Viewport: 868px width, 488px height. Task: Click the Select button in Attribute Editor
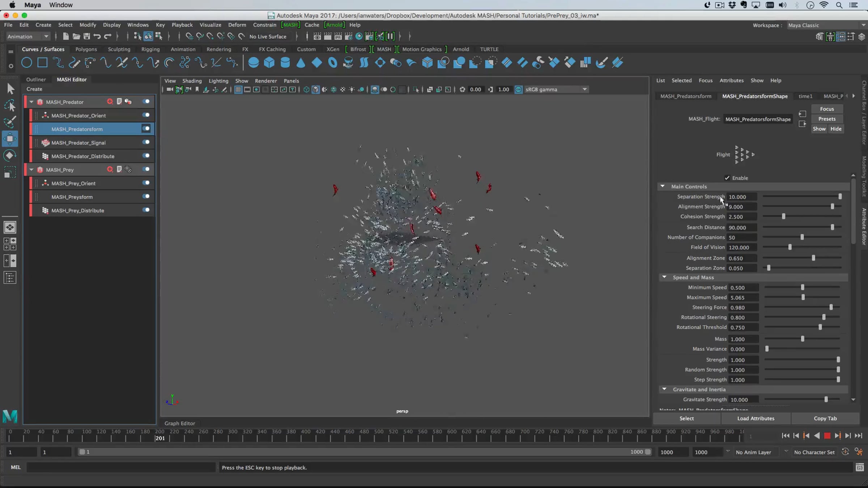coord(686,418)
